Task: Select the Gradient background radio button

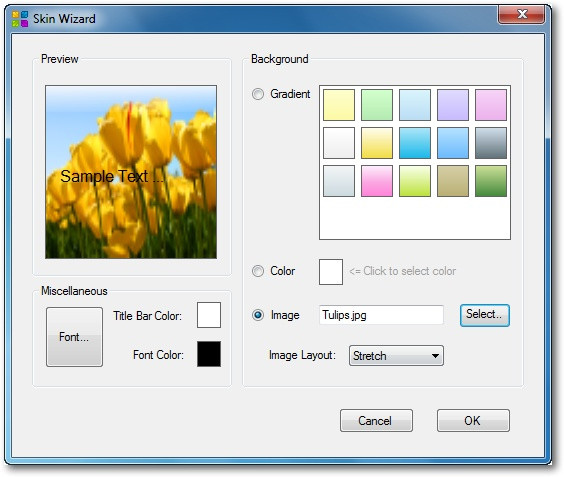Action: click(258, 94)
